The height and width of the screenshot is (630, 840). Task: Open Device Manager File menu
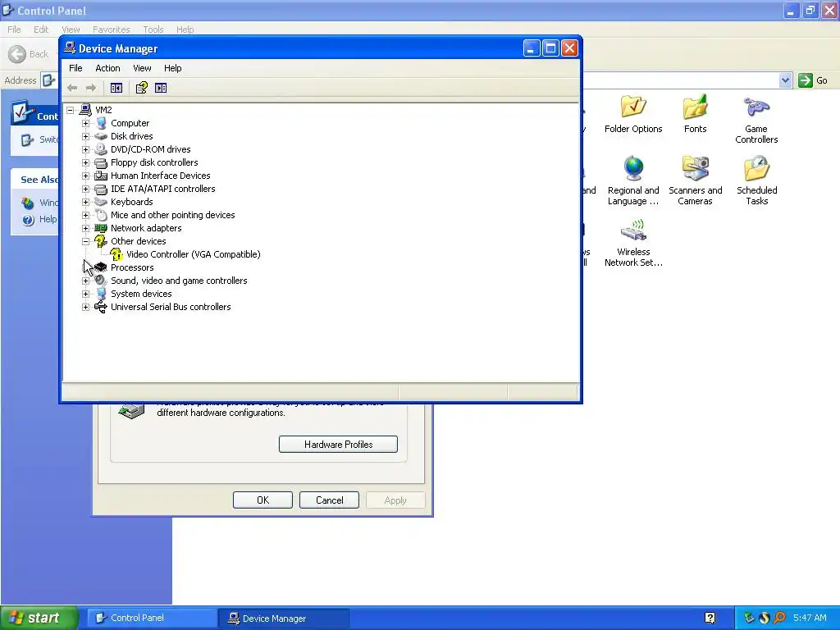tap(75, 68)
